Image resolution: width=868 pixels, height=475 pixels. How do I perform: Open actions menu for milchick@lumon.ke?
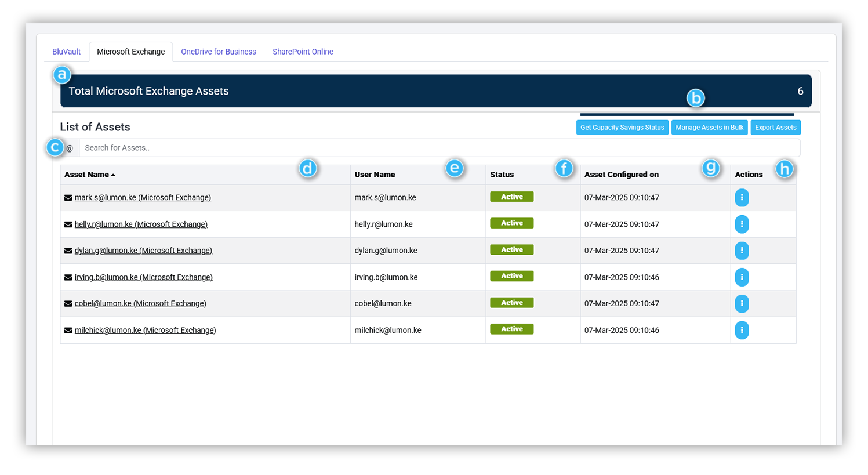click(742, 330)
